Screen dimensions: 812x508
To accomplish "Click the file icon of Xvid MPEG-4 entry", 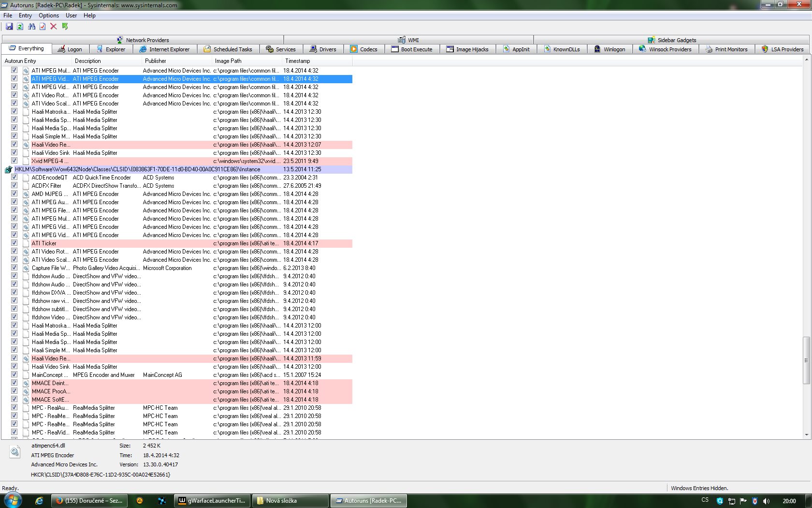I will (26, 161).
